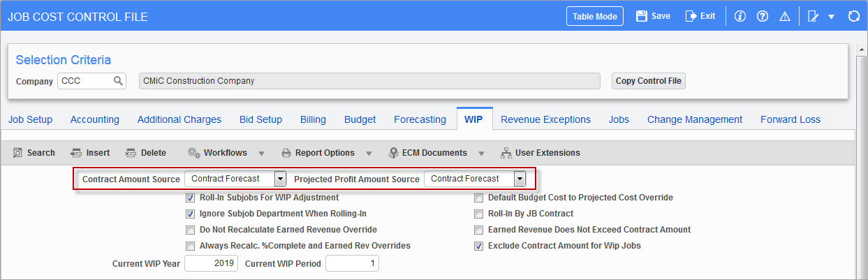The height and width of the screenshot is (280, 868).
Task: Open the information circle icon
Action: coord(741,16)
